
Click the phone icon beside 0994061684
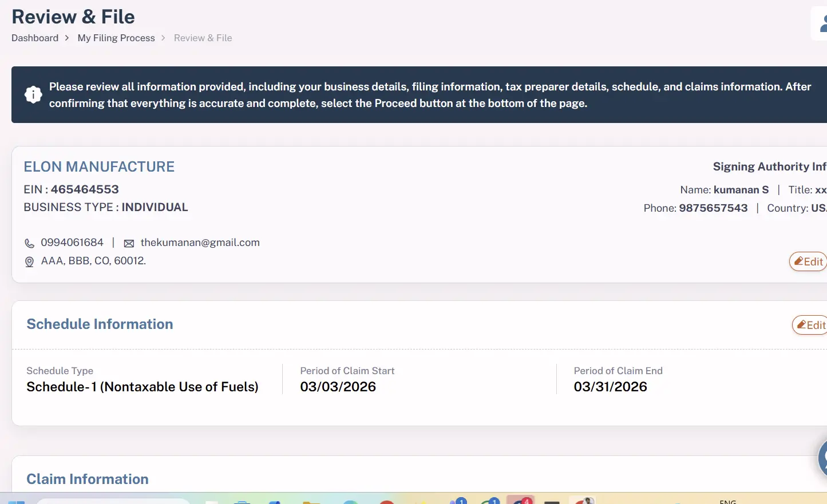tap(29, 243)
